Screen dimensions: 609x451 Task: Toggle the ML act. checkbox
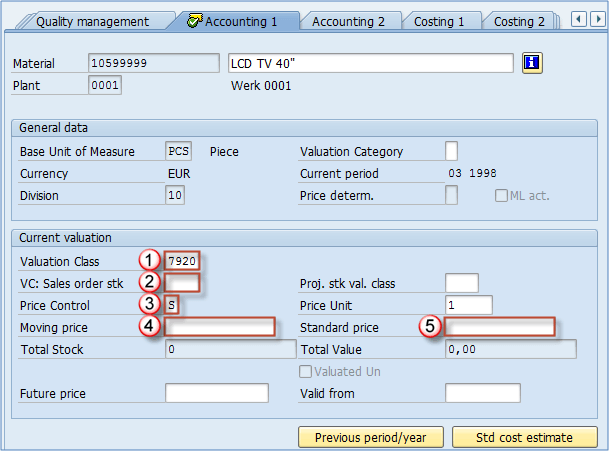tap(501, 196)
